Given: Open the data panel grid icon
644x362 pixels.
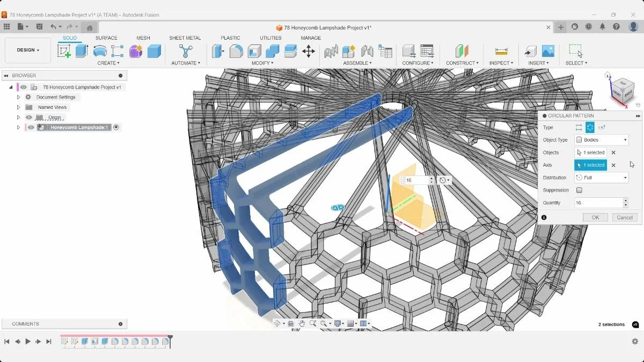Looking at the screenshot, I should click(x=6, y=27).
